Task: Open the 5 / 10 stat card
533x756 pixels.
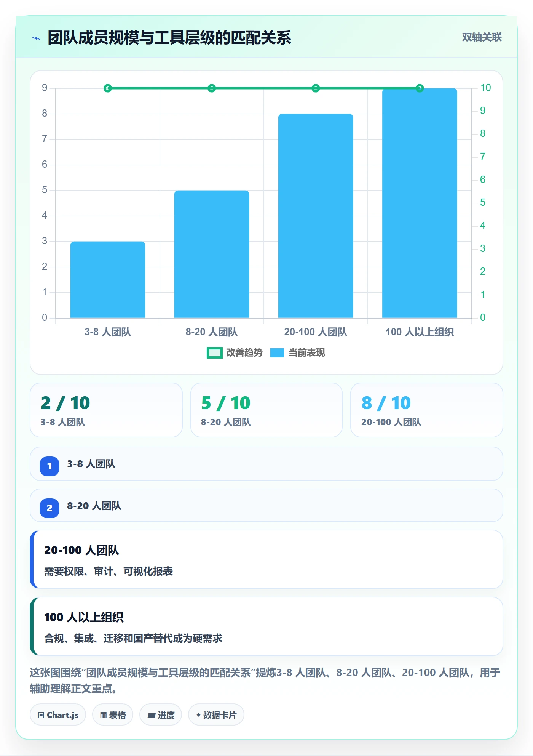Action: coord(266,410)
